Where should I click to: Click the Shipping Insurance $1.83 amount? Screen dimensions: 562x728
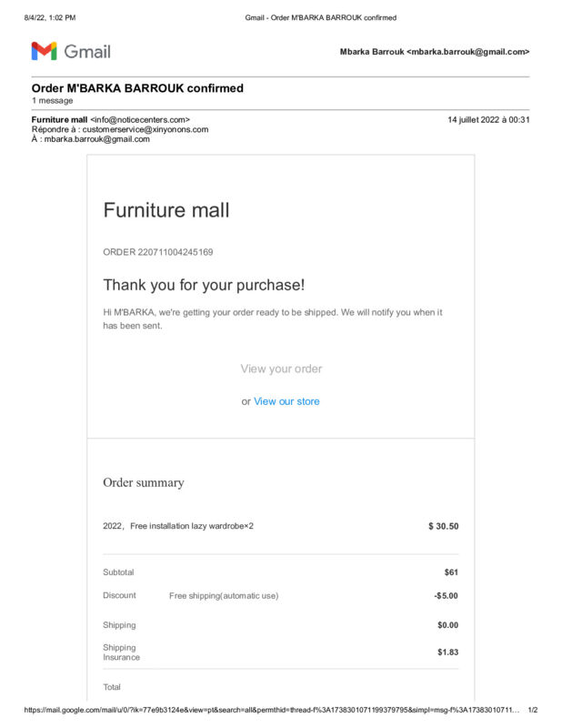(447, 652)
